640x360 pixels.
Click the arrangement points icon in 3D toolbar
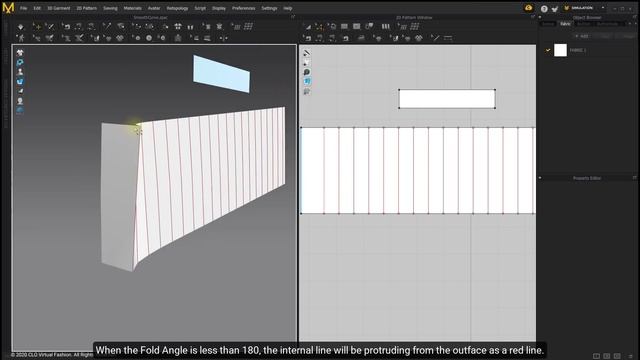coord(178,27)
